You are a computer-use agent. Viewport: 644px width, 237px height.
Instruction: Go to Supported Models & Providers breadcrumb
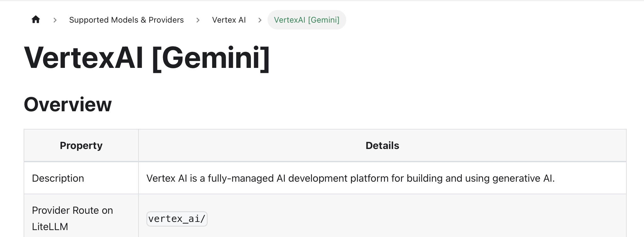click(x=126, y=20)
